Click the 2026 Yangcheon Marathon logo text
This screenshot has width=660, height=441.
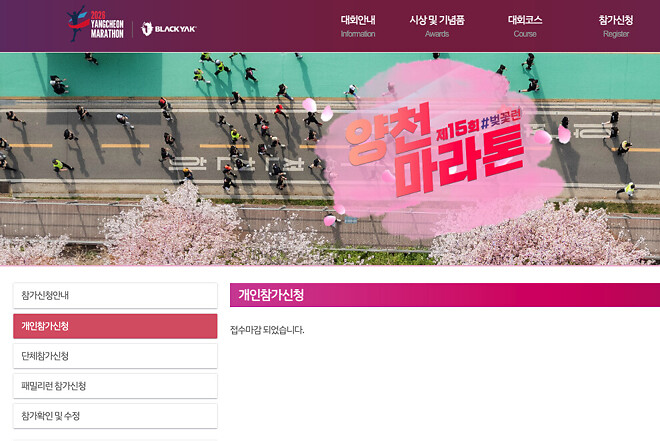click(x=107, y=25)
